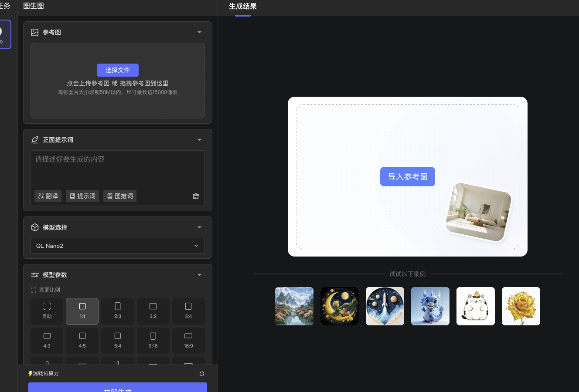Click the 立即生成 button
Viewport: 579px width, 392px height.
click(118, 387)
